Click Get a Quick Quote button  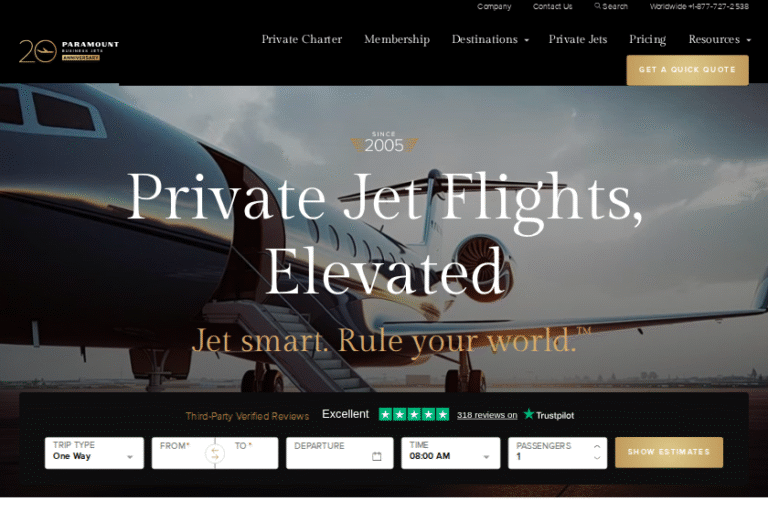coord(687,70)
